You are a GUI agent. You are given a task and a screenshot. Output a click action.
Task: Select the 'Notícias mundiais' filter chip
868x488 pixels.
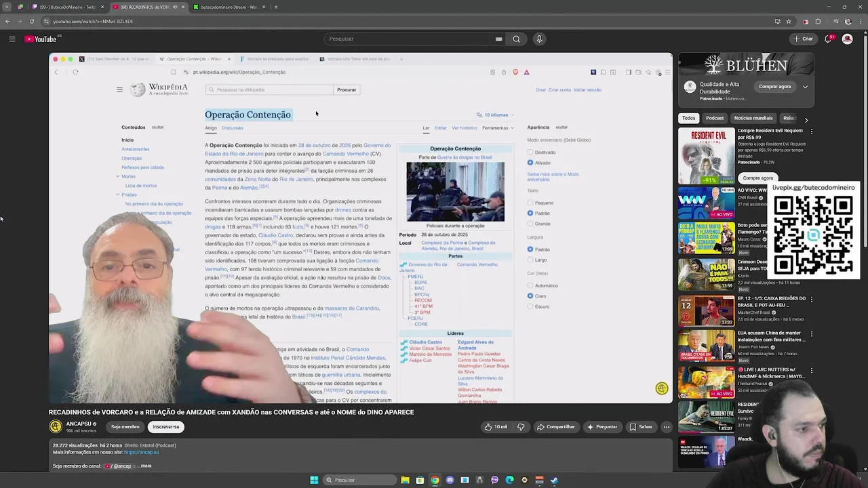pos(753,118)
